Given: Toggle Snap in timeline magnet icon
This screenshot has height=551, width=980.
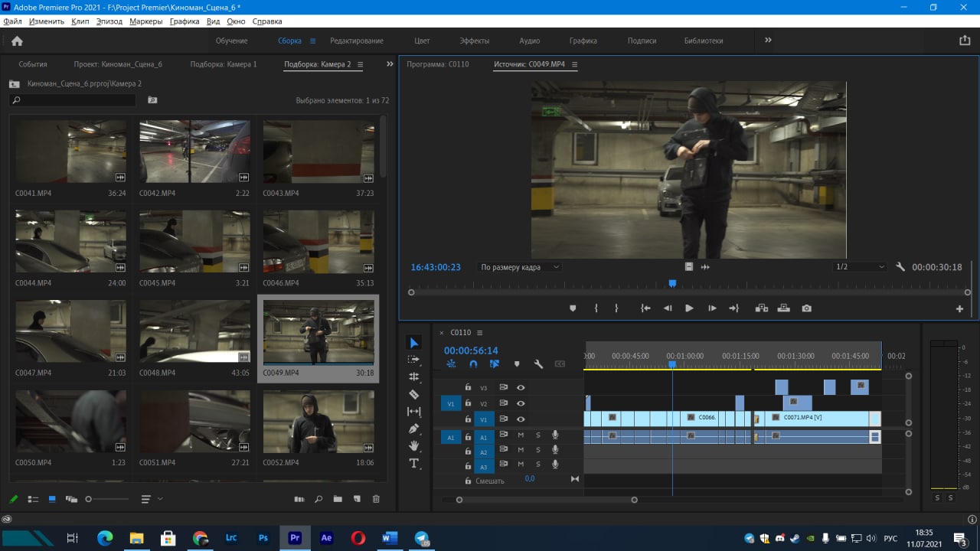Looking at the screenshot, I should [x=473, y=364].
